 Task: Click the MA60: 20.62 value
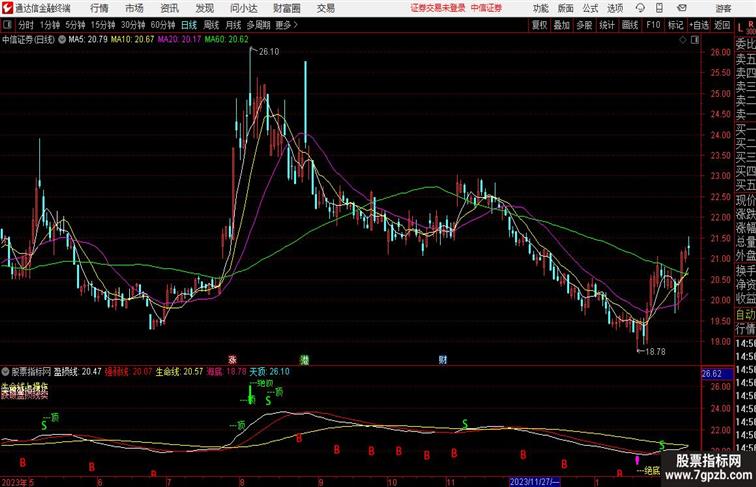pos(226,40)
